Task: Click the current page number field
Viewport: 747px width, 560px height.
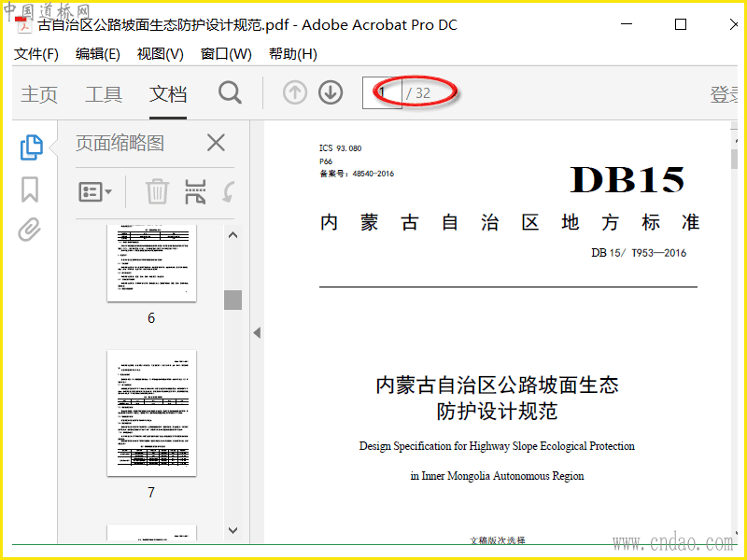Action: [x=382, y=92]
